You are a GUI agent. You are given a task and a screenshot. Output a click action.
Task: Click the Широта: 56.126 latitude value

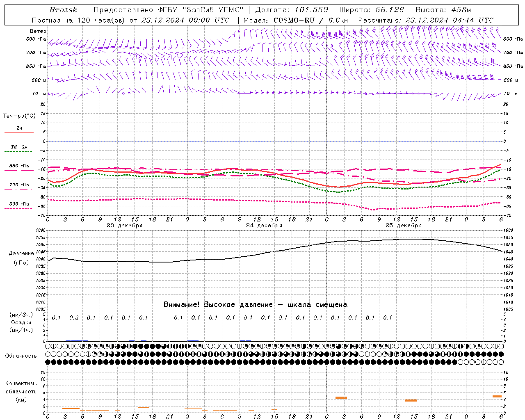click(372, 10)
